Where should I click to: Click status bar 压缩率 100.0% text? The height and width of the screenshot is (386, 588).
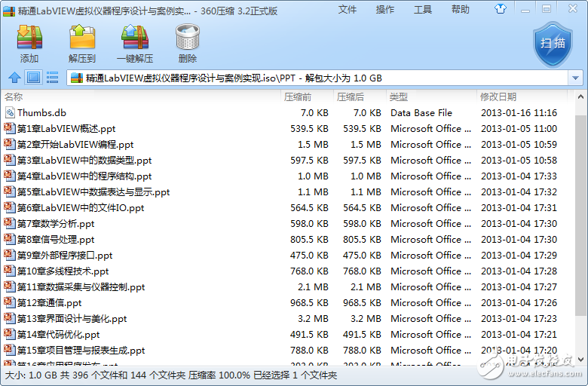(x=219, y=375)
